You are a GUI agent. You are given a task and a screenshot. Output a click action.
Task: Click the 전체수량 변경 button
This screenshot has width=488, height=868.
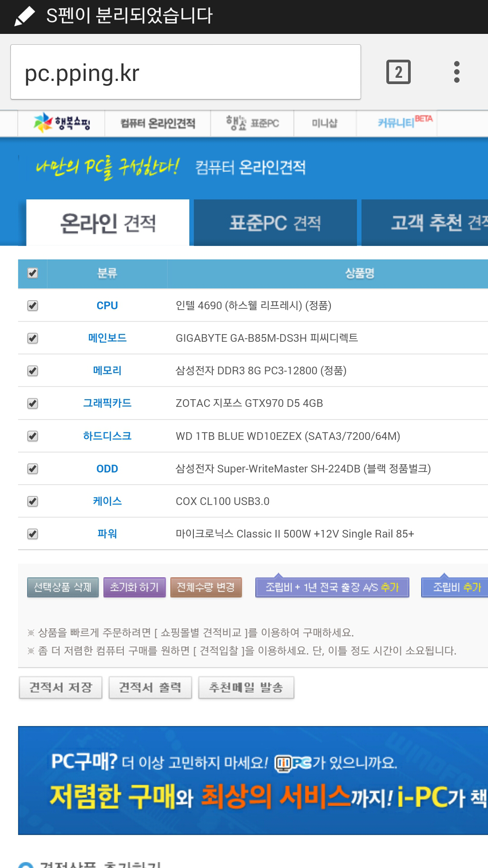click(206, 587)
